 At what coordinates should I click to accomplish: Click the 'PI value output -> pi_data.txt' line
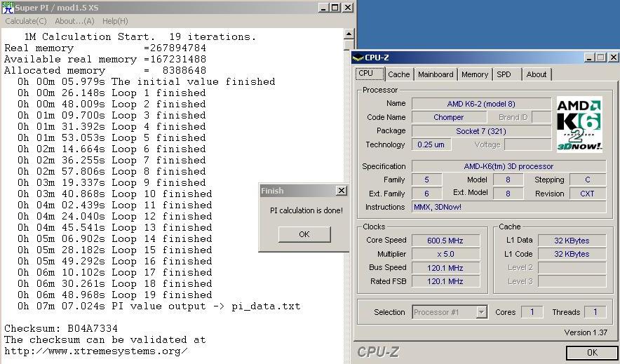[x=159, y=306]
